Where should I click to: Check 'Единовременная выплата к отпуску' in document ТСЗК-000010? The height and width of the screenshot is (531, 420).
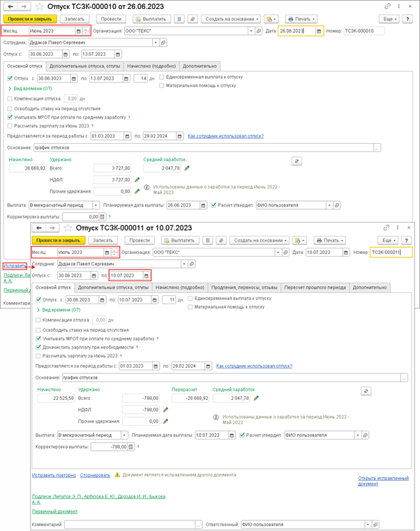point(162,77)
